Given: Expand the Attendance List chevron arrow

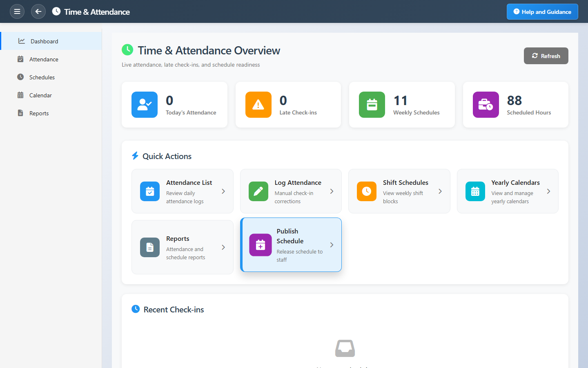Looking at the screenshot, I should click(223, 191).
